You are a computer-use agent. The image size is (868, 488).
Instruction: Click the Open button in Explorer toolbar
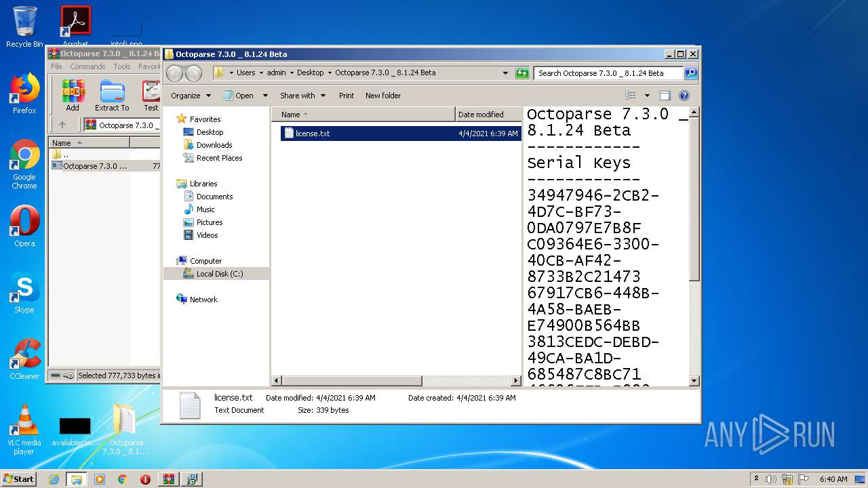point(239,96)
